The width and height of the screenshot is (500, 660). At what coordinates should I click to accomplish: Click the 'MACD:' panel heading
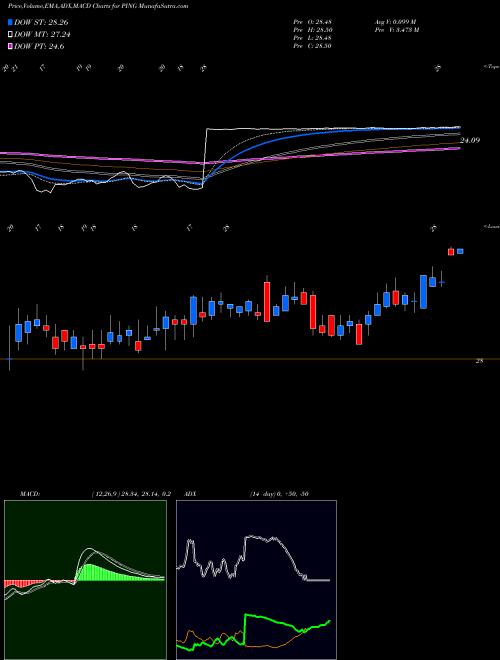[30, 494]
